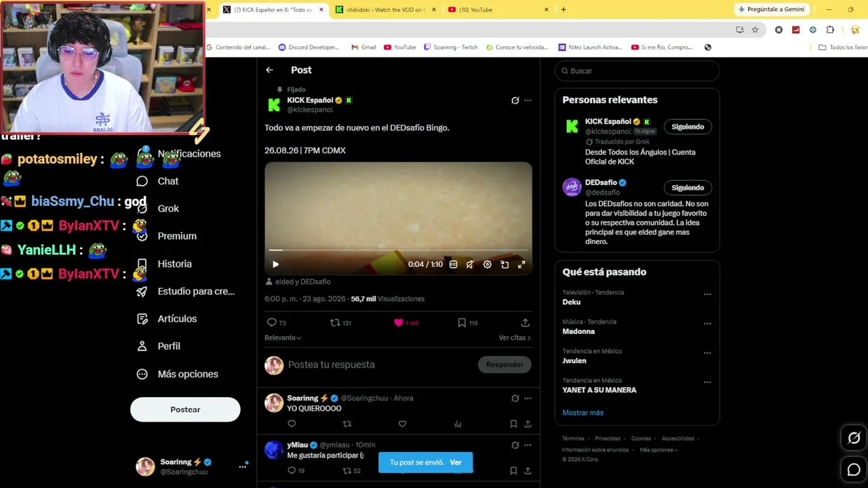Expand Más opciones in the X sidebar
Screen dimensions: 868x488
tap(178, 374)
